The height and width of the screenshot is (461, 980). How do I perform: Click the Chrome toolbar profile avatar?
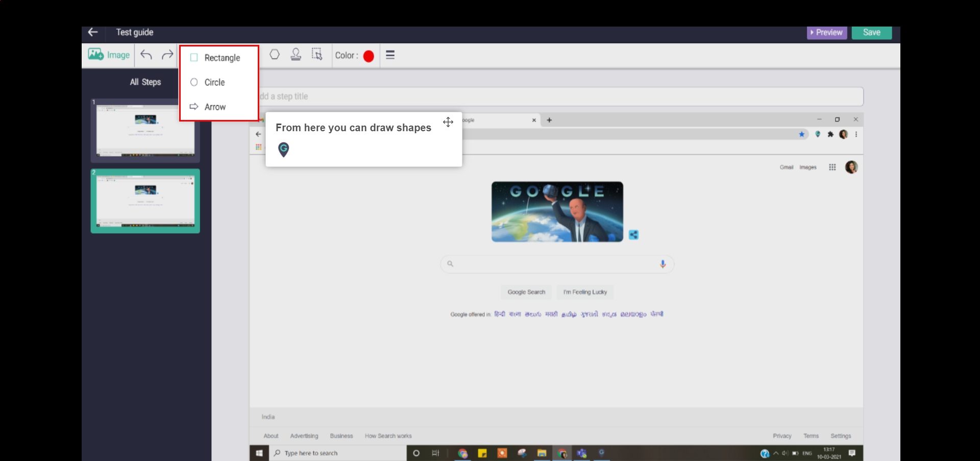pyautogui.click(x=843, y=134)
